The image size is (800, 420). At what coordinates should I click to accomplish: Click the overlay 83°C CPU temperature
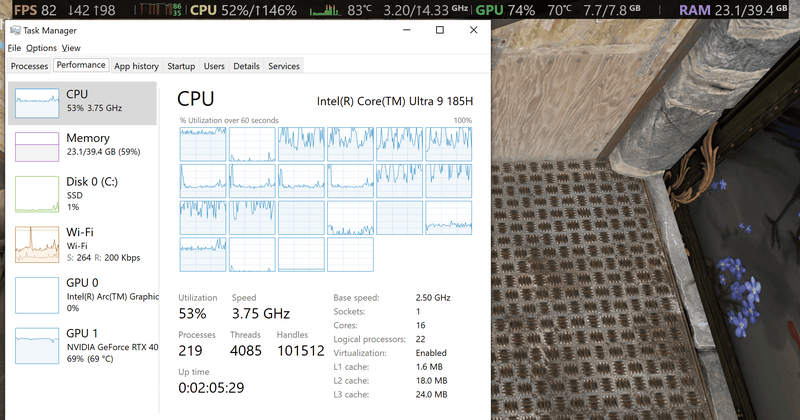(x=360, y=10)
